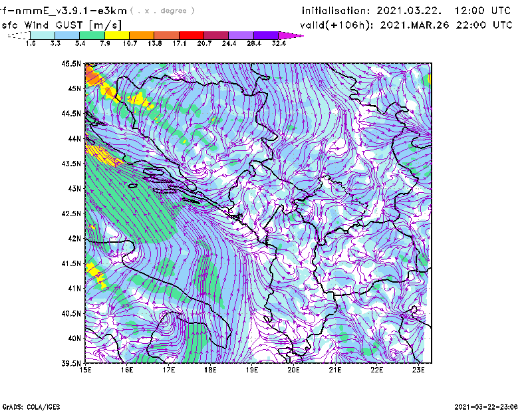Click the '32.6' legend value
532x411 pixels.
point(279,43)
